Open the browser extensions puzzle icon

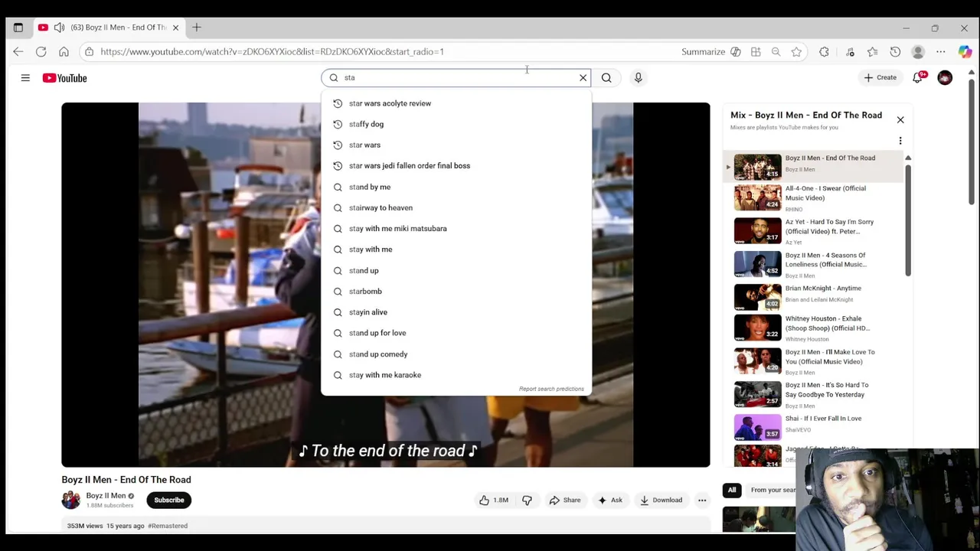pyautogui.click(x=824, y=52)
